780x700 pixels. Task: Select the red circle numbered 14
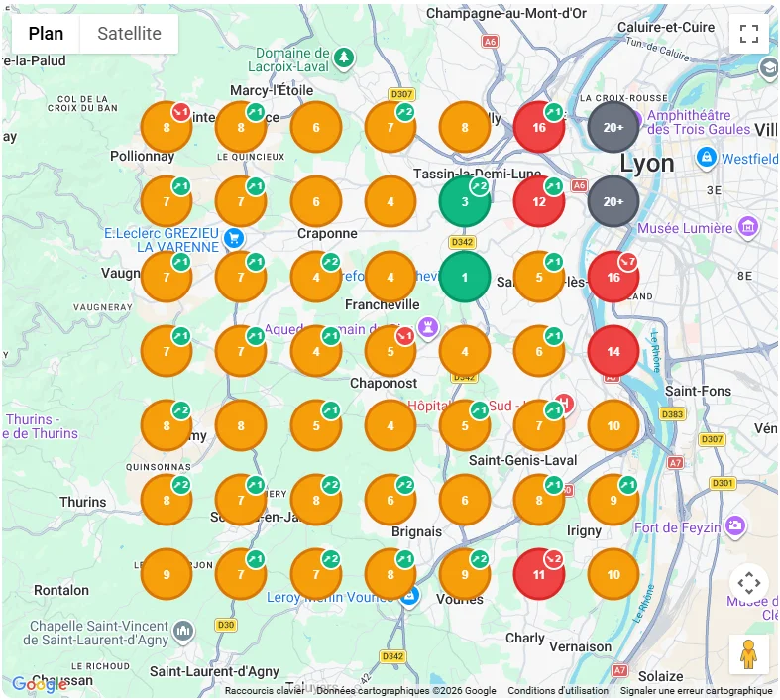(x=613, y=351)
